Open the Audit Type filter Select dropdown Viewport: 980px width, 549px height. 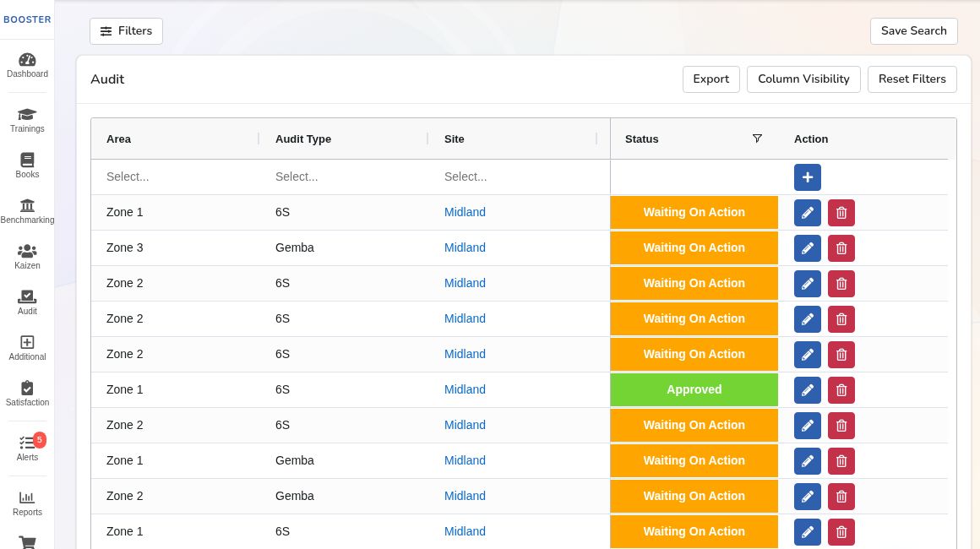(345, 177)
